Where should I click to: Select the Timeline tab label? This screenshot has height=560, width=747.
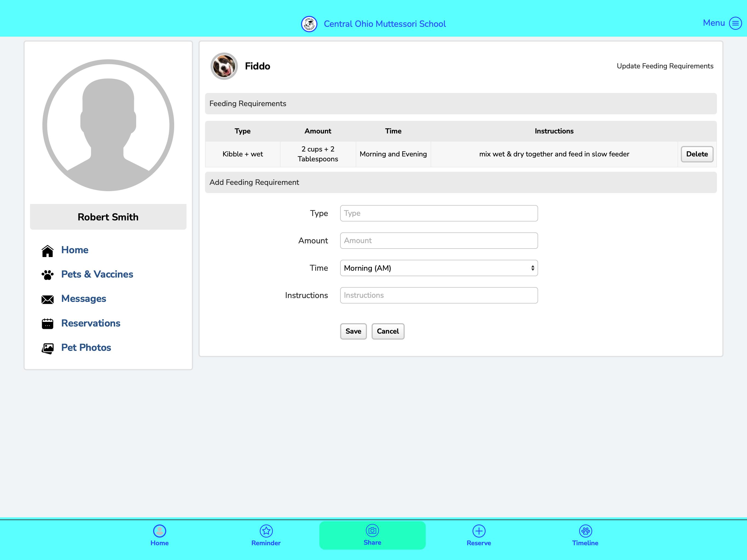point(585,543)
